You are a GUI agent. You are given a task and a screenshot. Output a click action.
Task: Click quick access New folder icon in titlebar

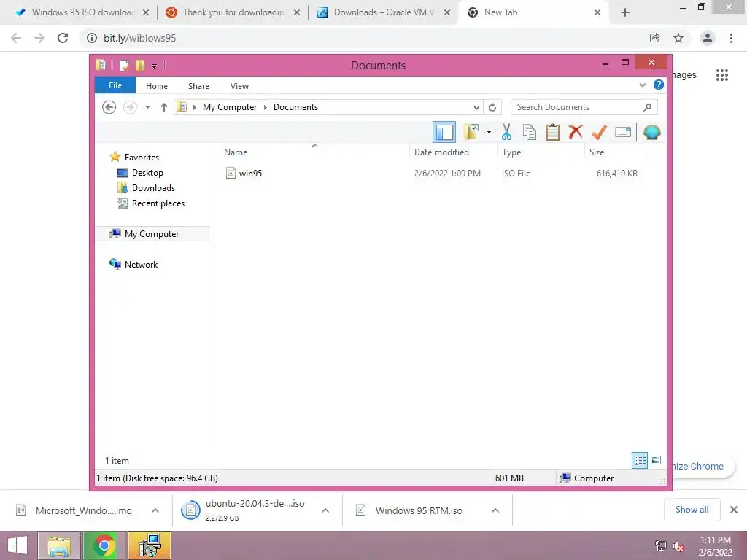pos(139,65)
